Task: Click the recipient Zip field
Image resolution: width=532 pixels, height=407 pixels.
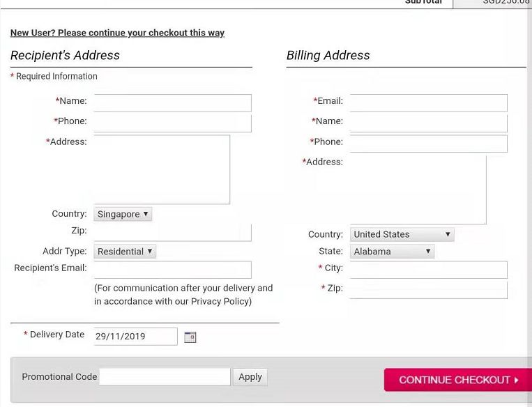Action: click(x=172, y=233)
